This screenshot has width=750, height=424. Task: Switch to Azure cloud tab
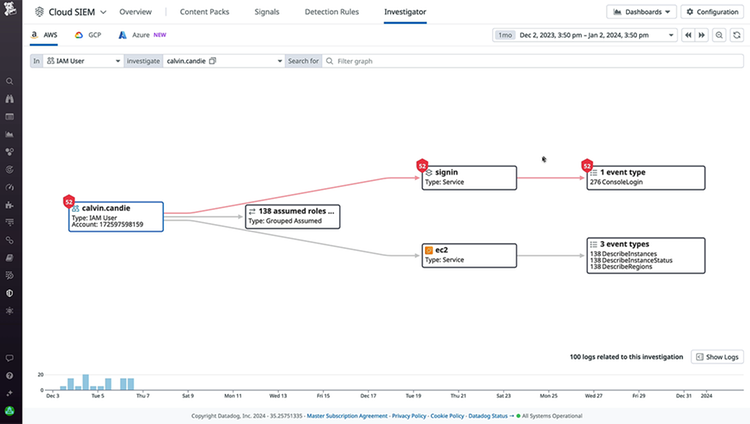(142, 35)
